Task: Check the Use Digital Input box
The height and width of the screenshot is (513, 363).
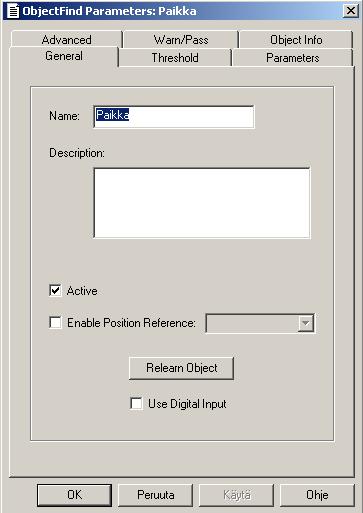Action: click(136, 403)
